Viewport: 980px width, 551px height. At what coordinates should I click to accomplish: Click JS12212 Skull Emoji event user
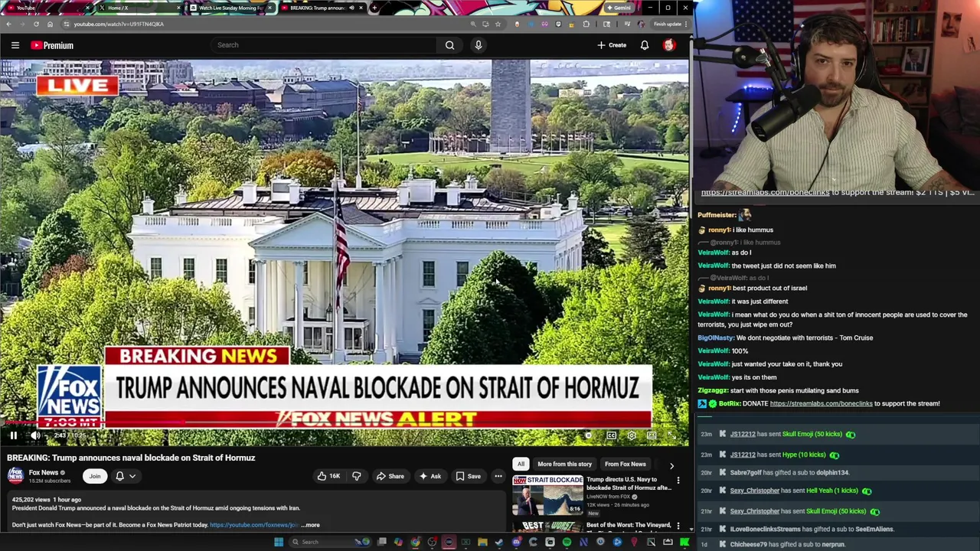(x=743, y=434)
